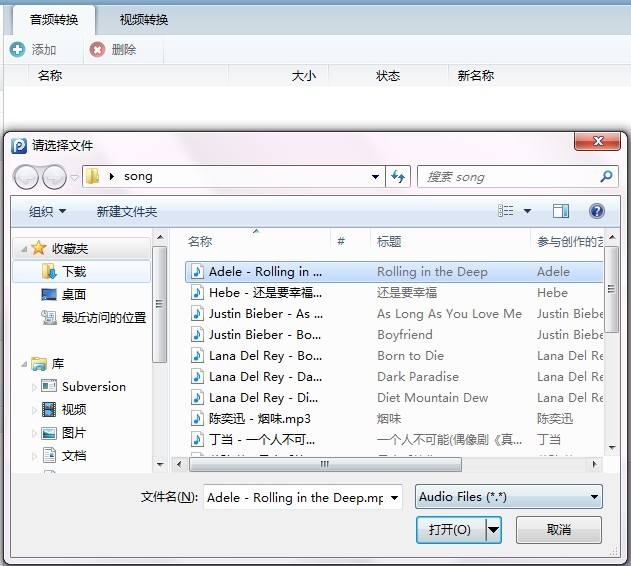The height and width of the screenshot is (566, 631).
Task: Click the music icon of Lana Del Rey - Di...
Action: tap(197, 398)
